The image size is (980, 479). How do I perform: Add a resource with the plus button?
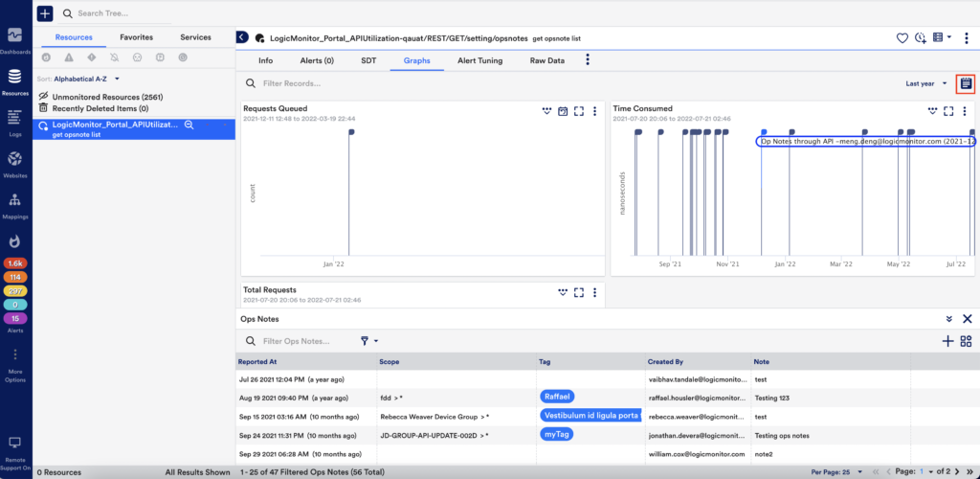pos(45,13)
